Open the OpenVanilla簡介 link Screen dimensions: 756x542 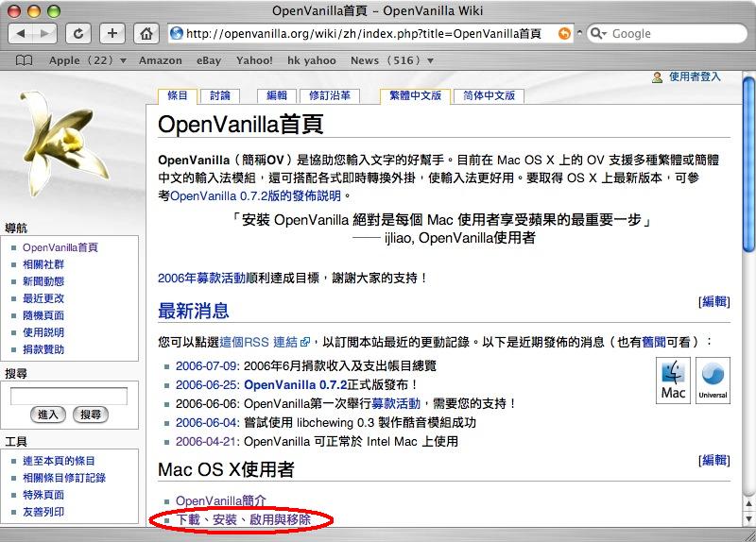tap(221, 500)
